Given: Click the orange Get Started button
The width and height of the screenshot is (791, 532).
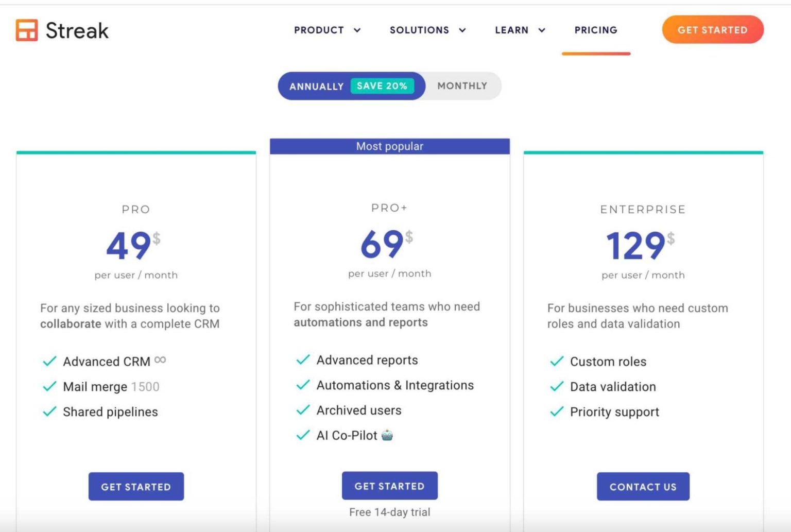Looking at the screenshot, I should click(713, 29).
